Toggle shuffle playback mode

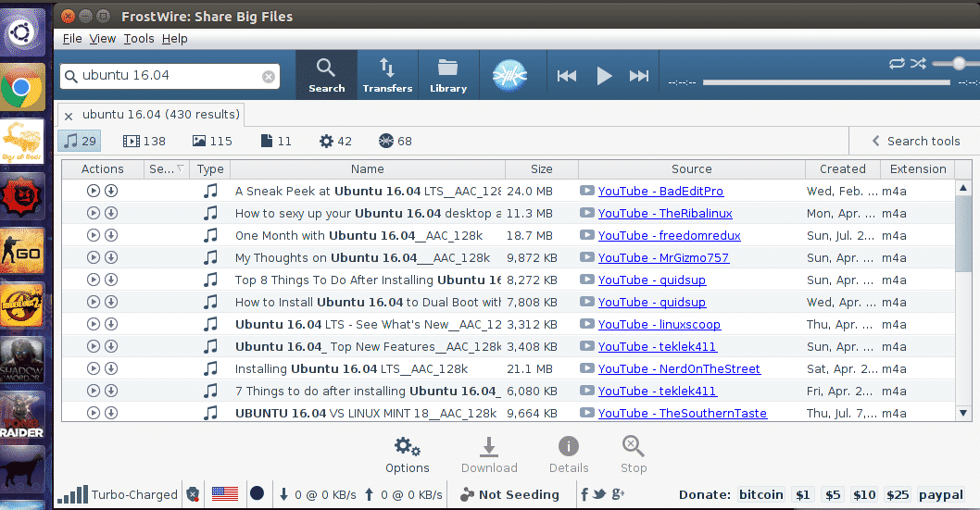pyautogui.click(x=918, y=63)
